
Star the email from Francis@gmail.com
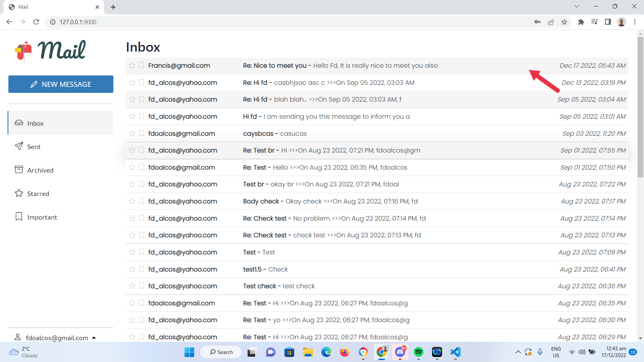tap(132, 66)
